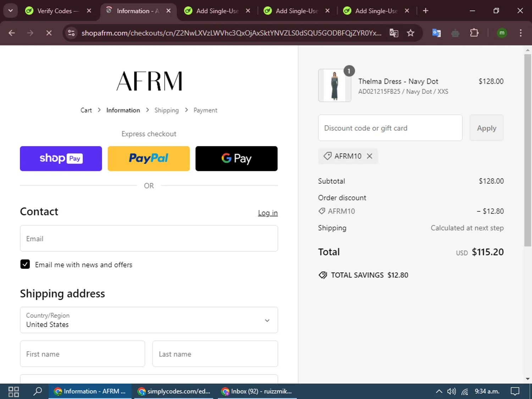This screenshot has width=532, height=399.
Task: Go to Cart breadcrumb
Action: click(86, 110)
